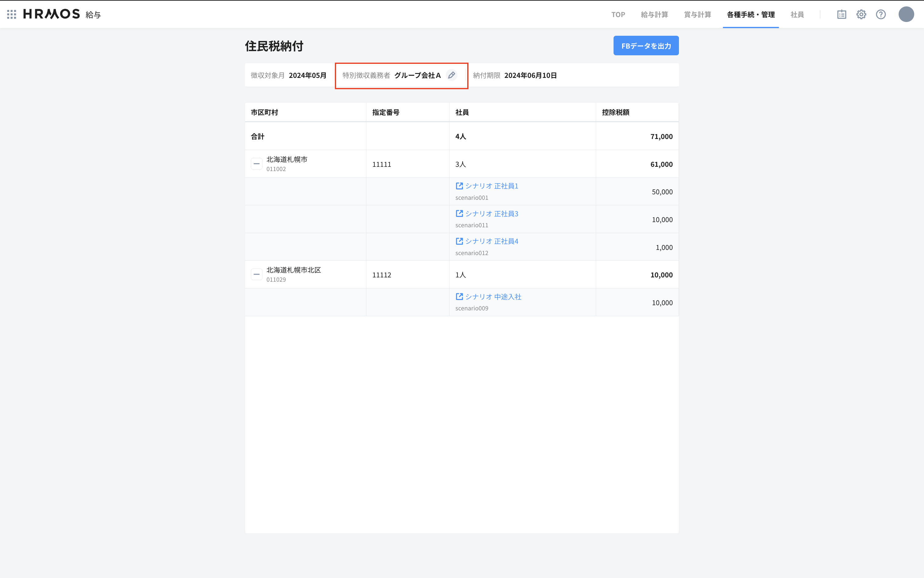Open the 給与計算 menu
924x578 pixels.
654,15
